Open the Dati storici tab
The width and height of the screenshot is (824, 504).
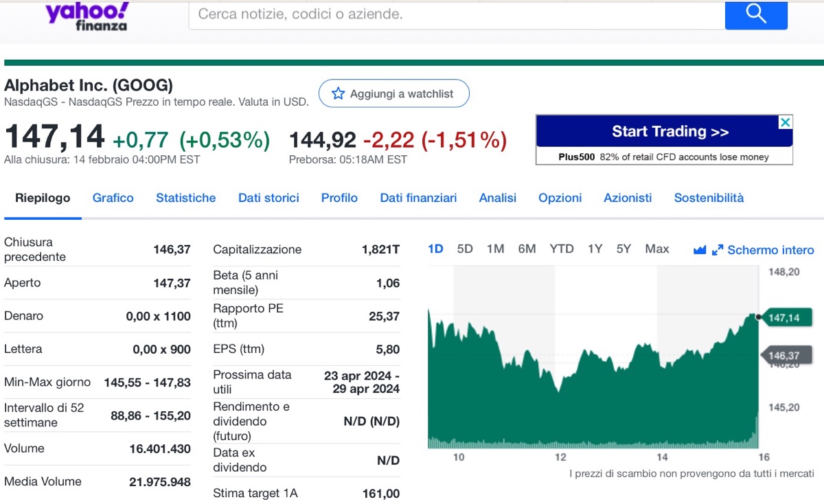(x=268, y=198)
